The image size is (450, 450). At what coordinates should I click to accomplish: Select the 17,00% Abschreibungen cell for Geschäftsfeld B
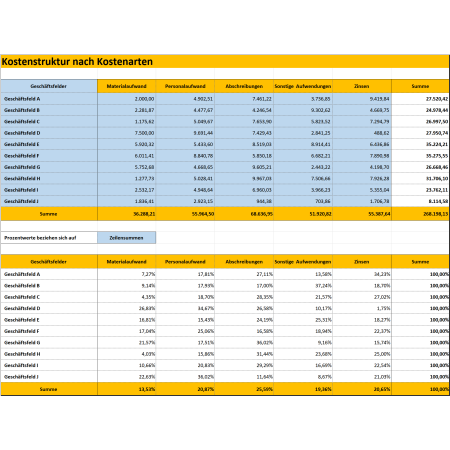pyautogui.click(x=244, y=286)
